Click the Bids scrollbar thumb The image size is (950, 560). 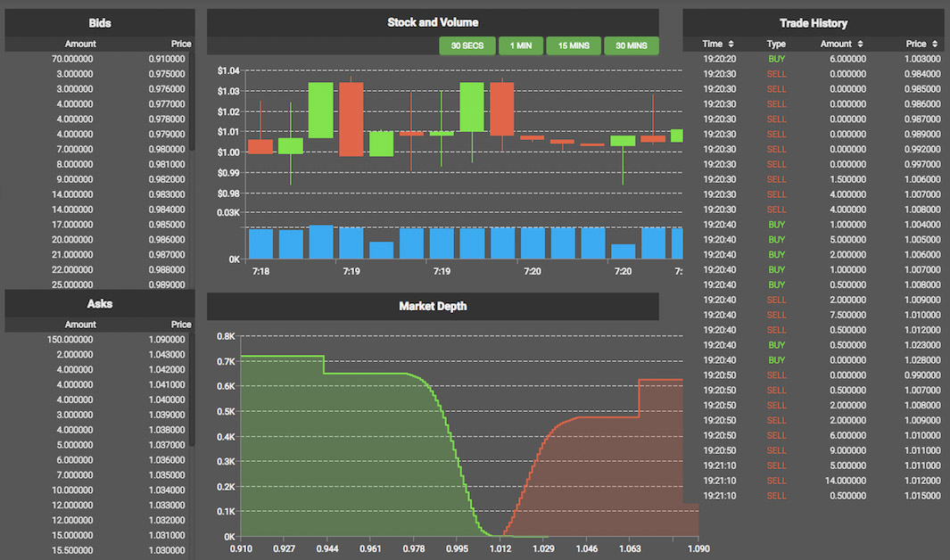click(192, 101)
